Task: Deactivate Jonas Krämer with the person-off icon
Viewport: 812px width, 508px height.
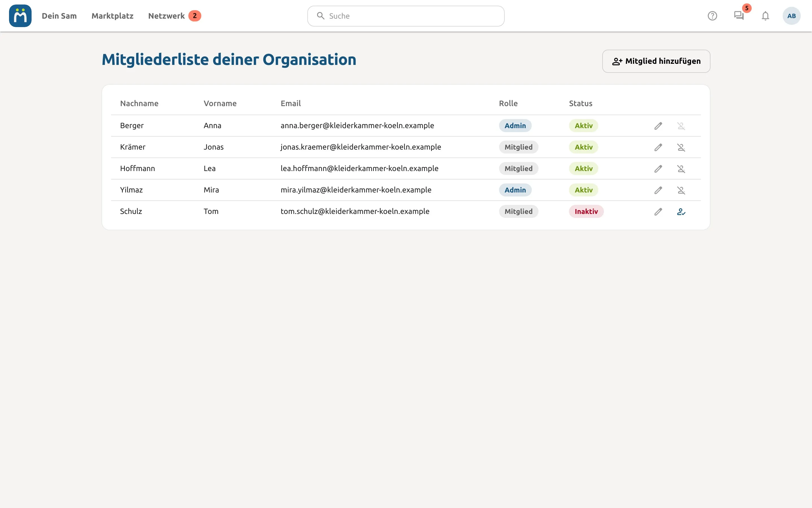Action: tap(681, 147)
